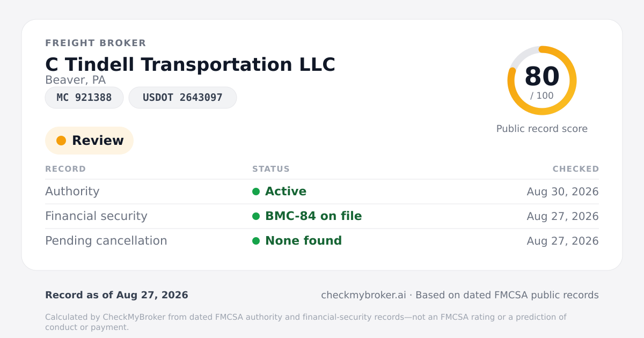Click the Aug 30, 2026 checked date
This screenshot has width=644, height=338.
(563, 192)
